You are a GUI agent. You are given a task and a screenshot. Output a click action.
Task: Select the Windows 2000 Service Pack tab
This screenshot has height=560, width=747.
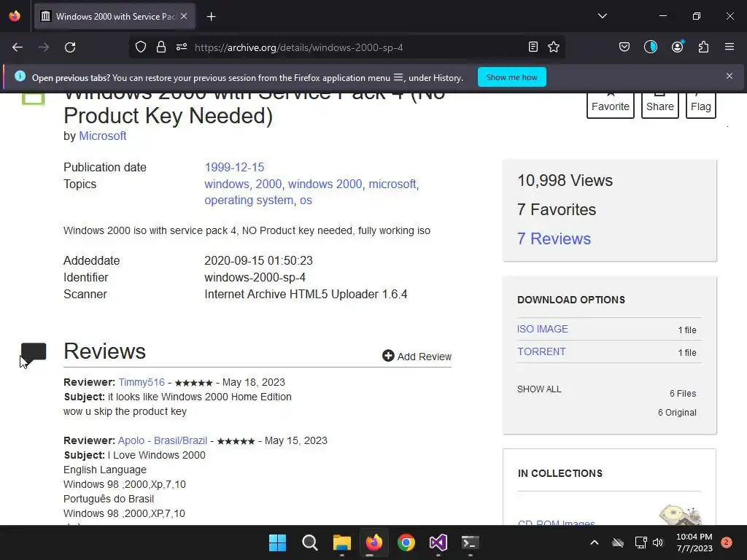point(115,17)
